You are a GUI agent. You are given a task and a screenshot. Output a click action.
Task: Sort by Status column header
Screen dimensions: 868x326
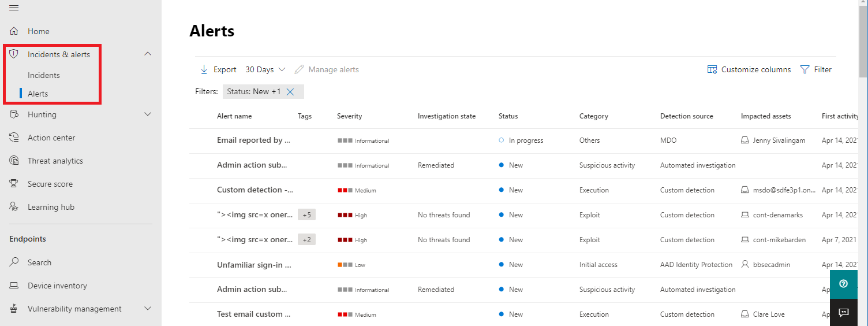tap(508, 116)
